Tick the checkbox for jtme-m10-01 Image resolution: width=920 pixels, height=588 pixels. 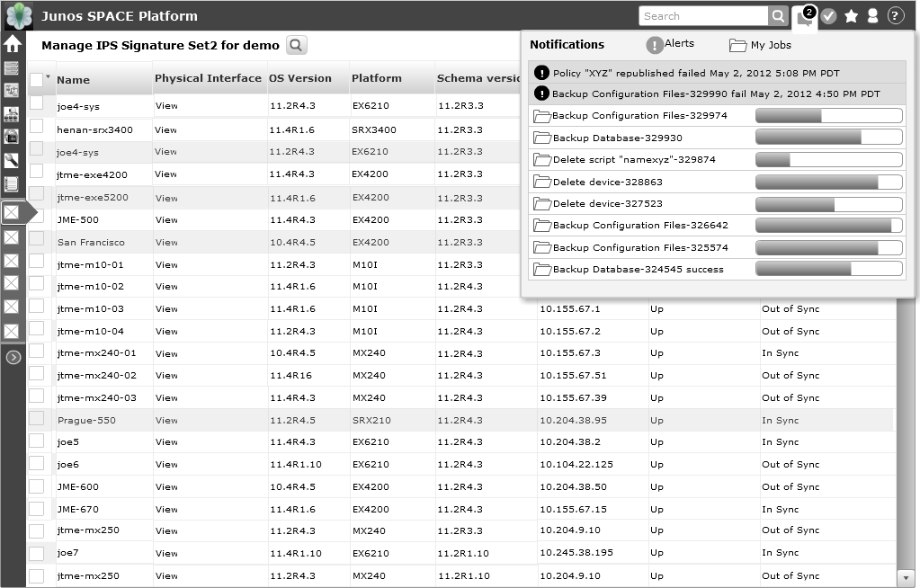(x=36, y=261)
